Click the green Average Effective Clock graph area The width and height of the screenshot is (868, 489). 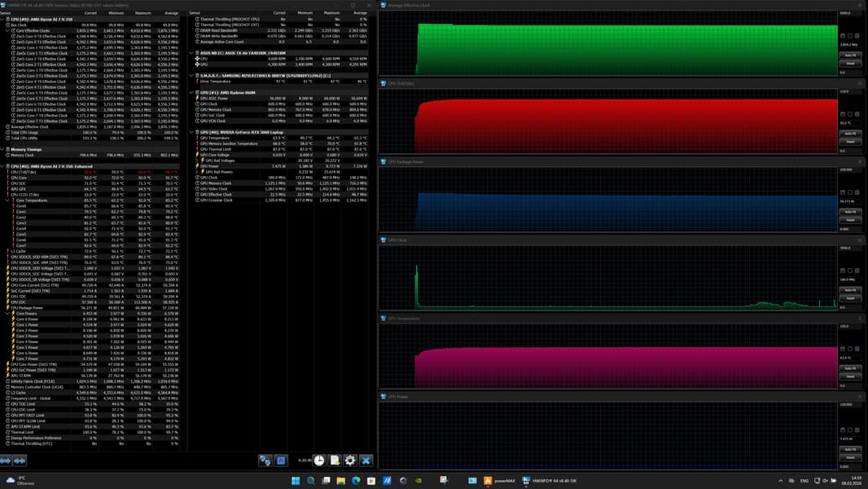[627, 47]
